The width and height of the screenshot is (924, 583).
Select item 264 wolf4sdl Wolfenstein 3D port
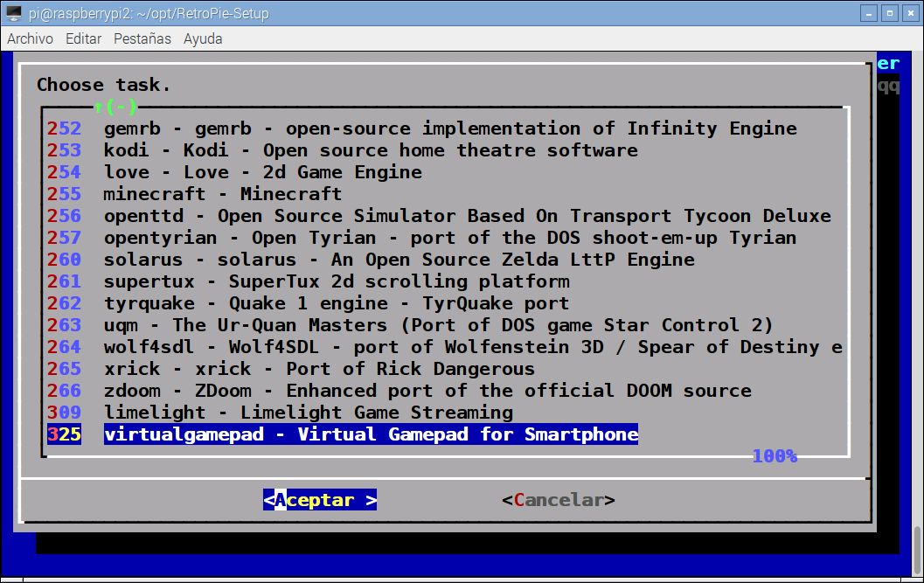pyautogui.click(x=445, y=347)
